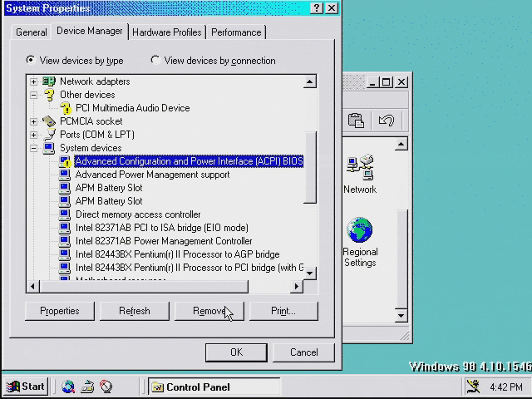Click the device list scroll up arrow
The image size is (532, 399).
click(x=310, y=81)
